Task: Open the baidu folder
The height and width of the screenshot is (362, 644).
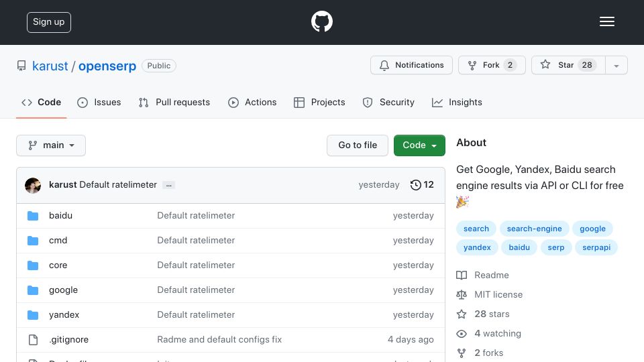Action: click(x=60, y=215)
